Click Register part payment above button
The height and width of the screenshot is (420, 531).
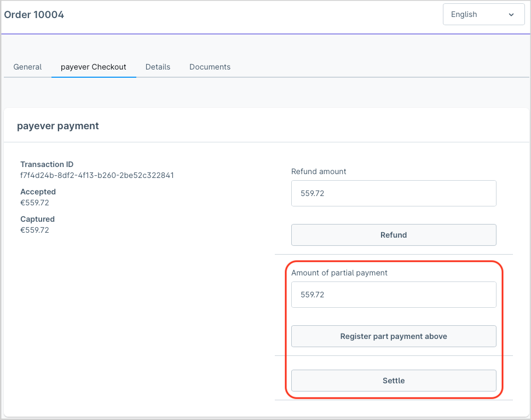coord(394,336)
